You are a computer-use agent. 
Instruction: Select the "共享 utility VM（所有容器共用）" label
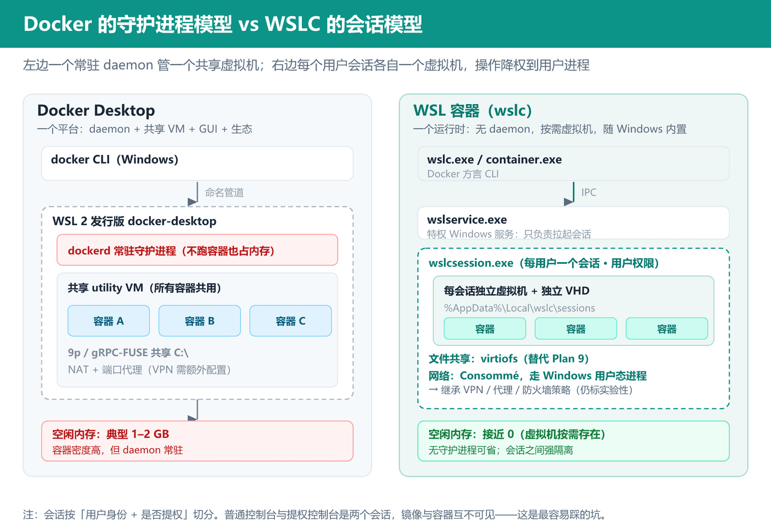click(144, 287)
